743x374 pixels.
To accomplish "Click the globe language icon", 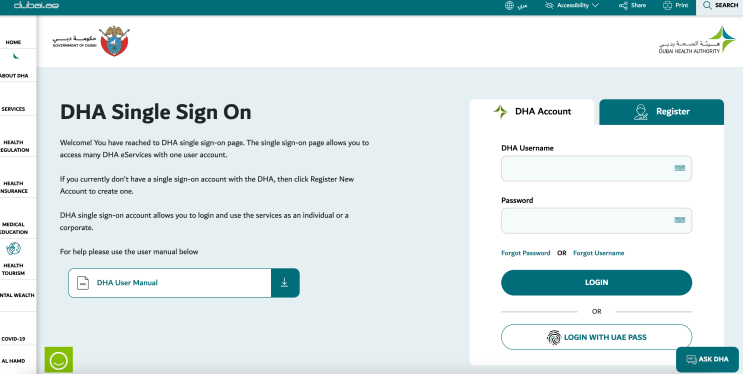I will (x=509, y=6).
